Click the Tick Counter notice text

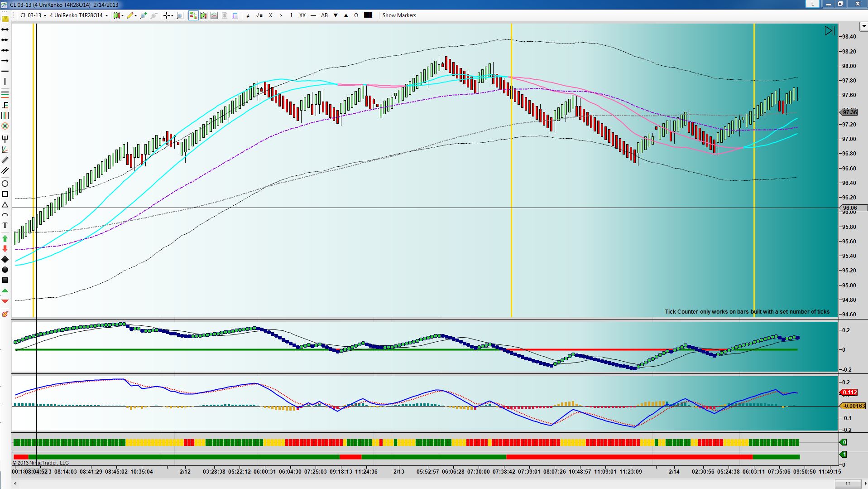[x=747, y=312]
